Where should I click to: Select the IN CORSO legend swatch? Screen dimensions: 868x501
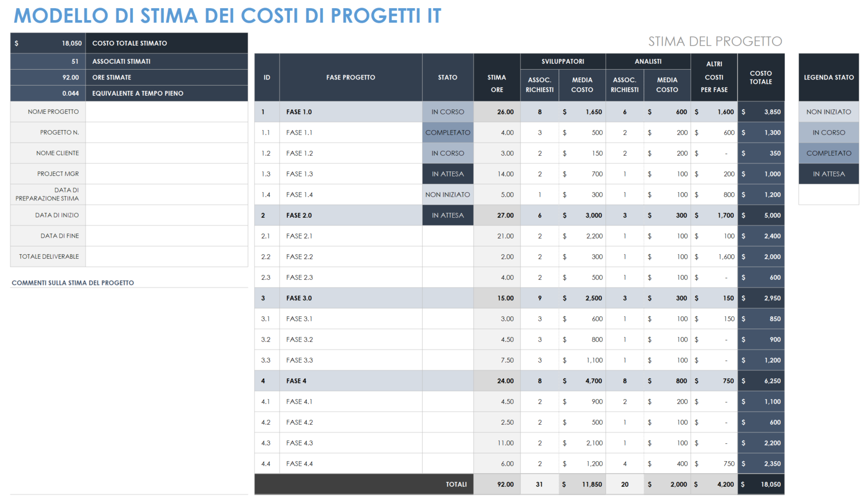829,132
